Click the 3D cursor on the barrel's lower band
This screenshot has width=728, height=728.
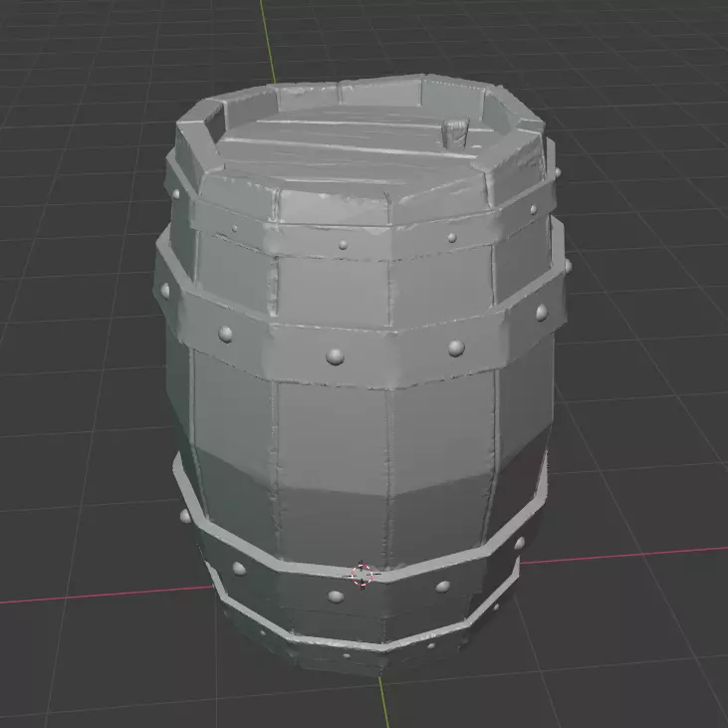click(363, 576)
